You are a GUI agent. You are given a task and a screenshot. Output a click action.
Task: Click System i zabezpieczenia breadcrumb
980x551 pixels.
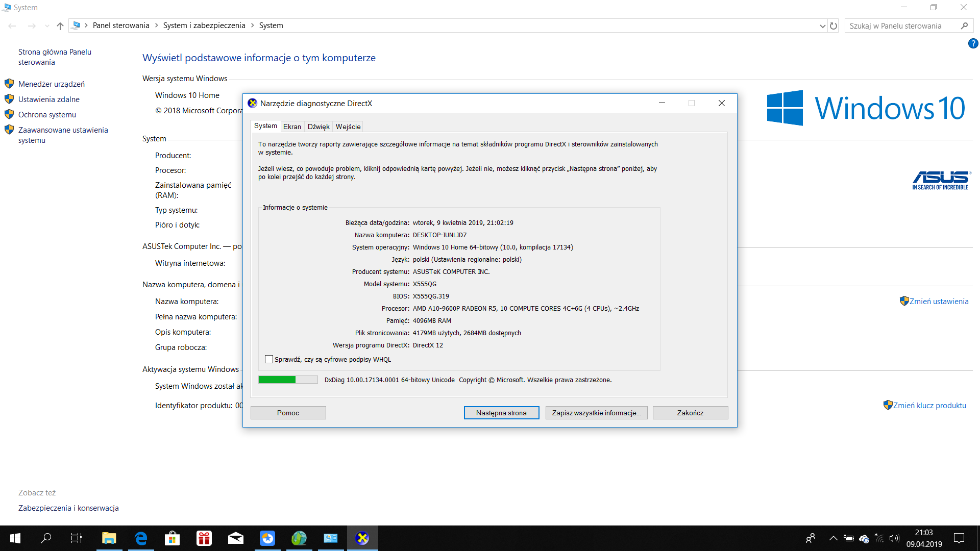(204, 26)
